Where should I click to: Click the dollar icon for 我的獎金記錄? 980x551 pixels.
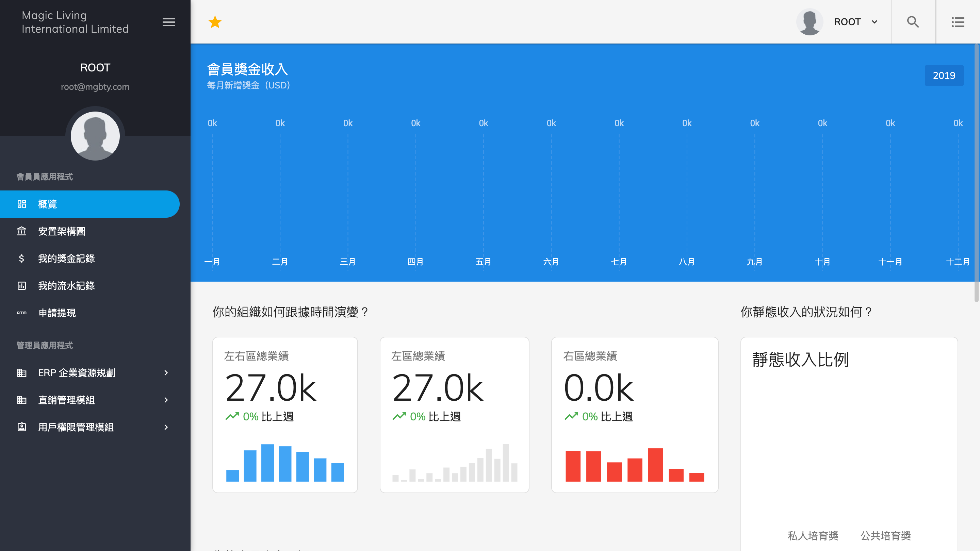pos(22,258)
